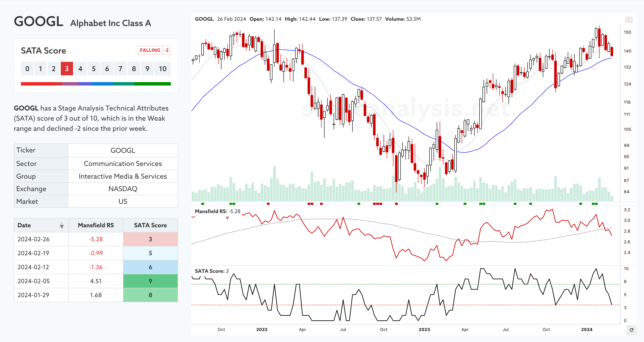Click the SATA Score card heading
Screen dimensions: 644x342
pyautogui.click(x=43, y=51)
